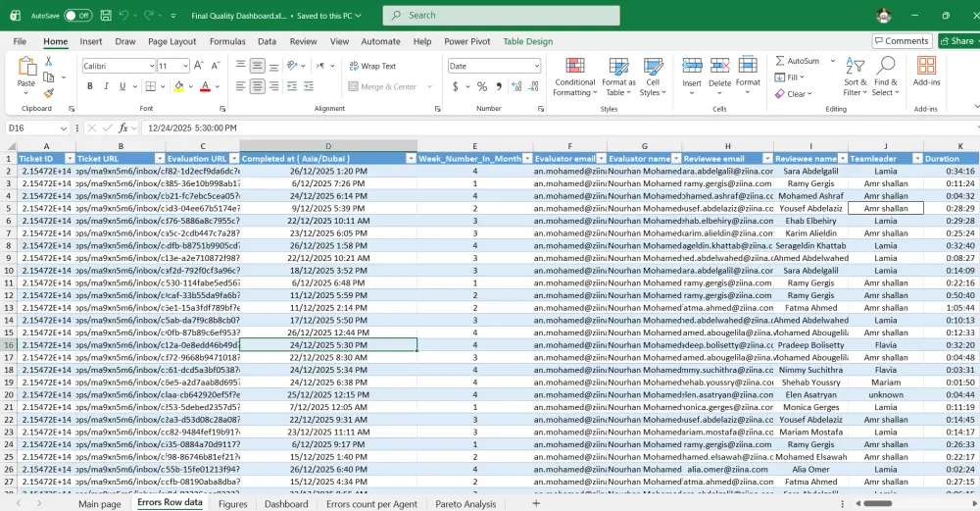Click the Undo arrow icon

123,16
